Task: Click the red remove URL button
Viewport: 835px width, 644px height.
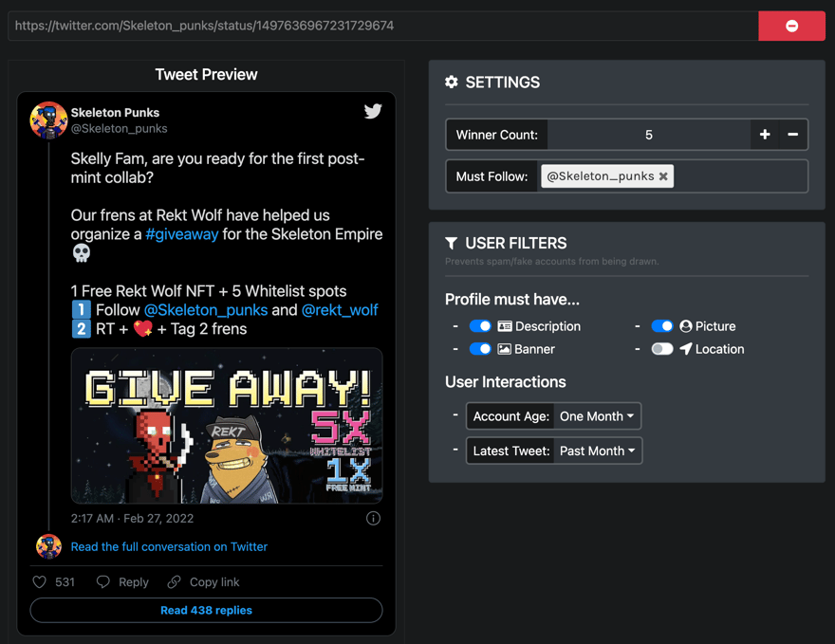Action: [791, 26]
